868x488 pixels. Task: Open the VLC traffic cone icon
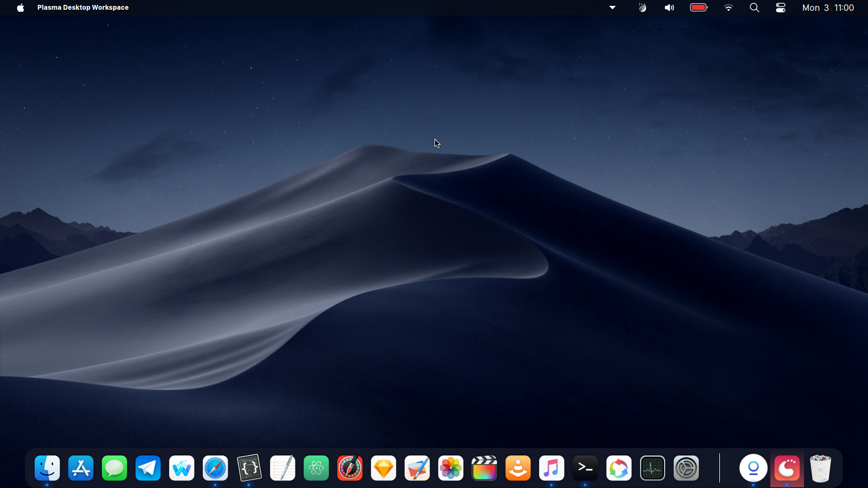(x=518, y=468)
